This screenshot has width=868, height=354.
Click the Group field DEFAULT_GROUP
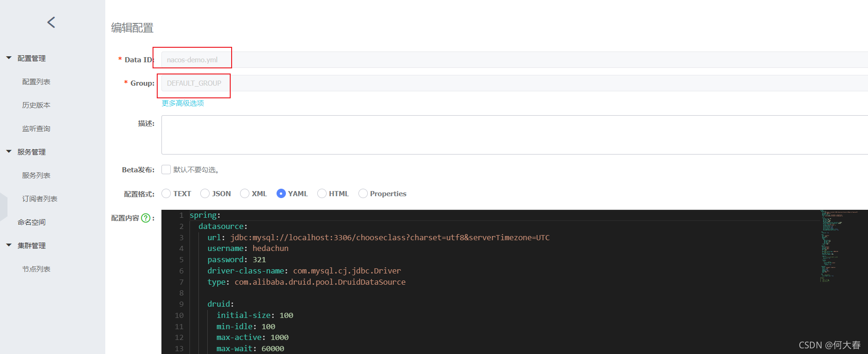(x=515, y=83)
